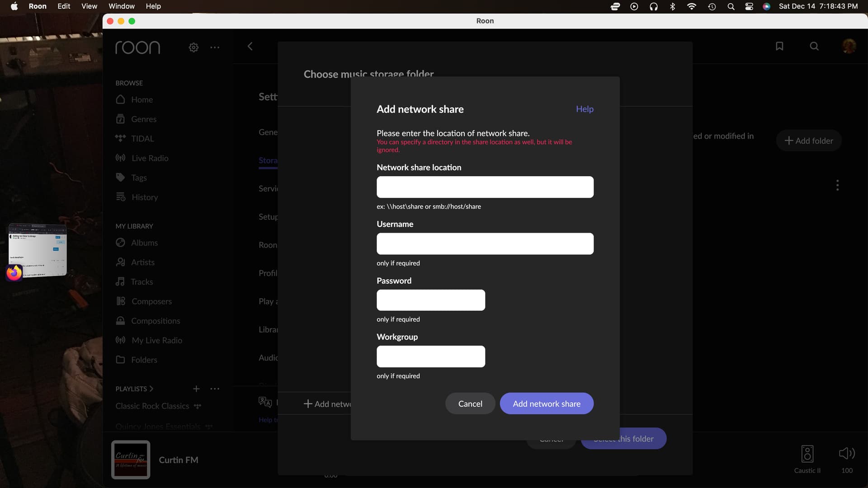Open the Edit menu in menu bar
868x488 pixels.
tap(64, 6)
